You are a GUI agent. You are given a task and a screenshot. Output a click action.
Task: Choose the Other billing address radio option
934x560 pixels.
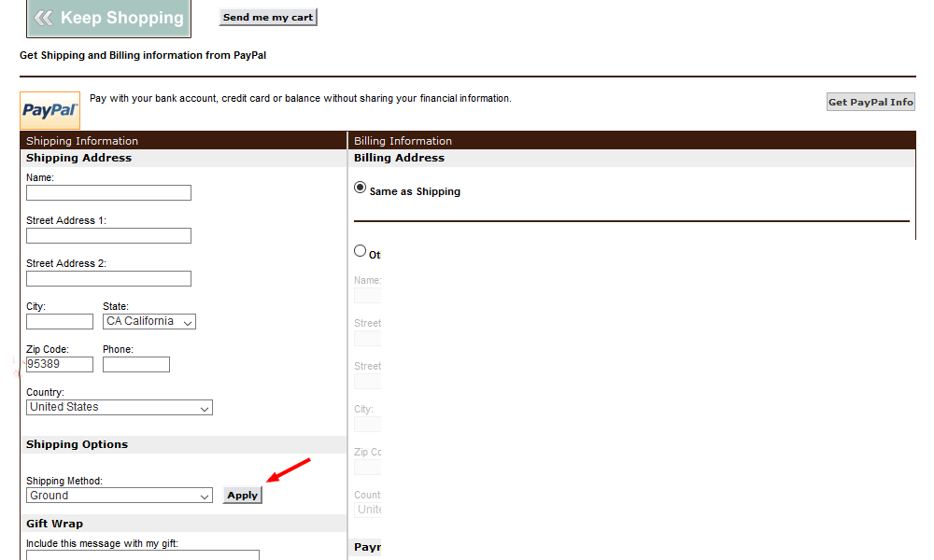pos(361,251)
